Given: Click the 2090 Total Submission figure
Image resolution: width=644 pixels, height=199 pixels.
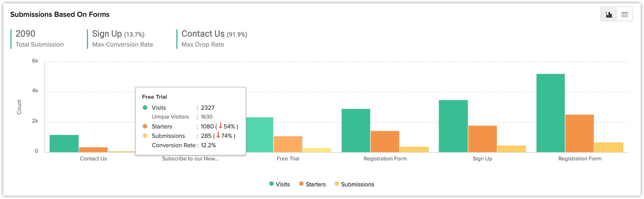Looking at the screenshot, I should (25, 34).
